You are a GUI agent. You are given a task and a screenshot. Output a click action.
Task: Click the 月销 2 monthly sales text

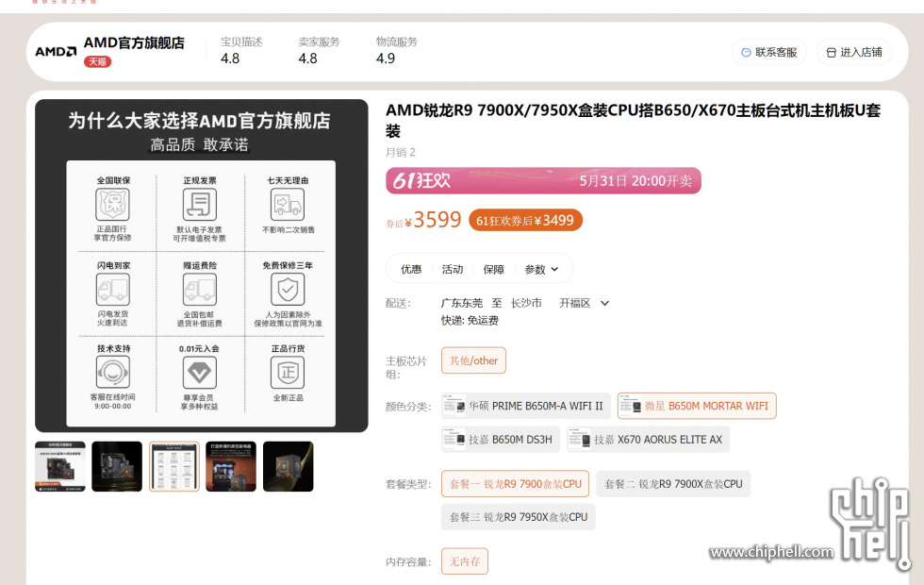tap(401, 152)
